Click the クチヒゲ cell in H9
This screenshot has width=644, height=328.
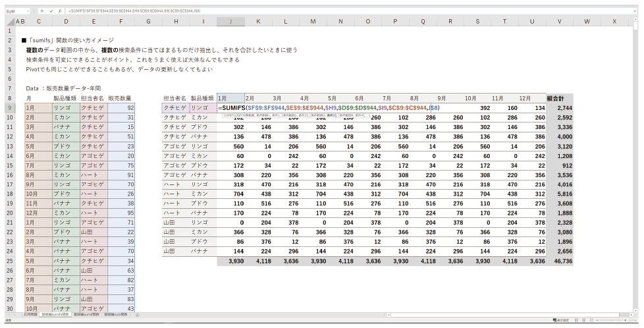pos(176,108)
